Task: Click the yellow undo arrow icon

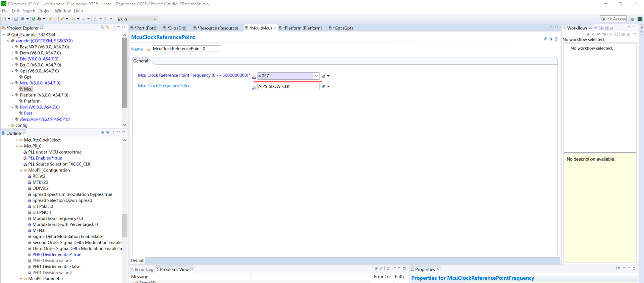Action: pos(50,19)
